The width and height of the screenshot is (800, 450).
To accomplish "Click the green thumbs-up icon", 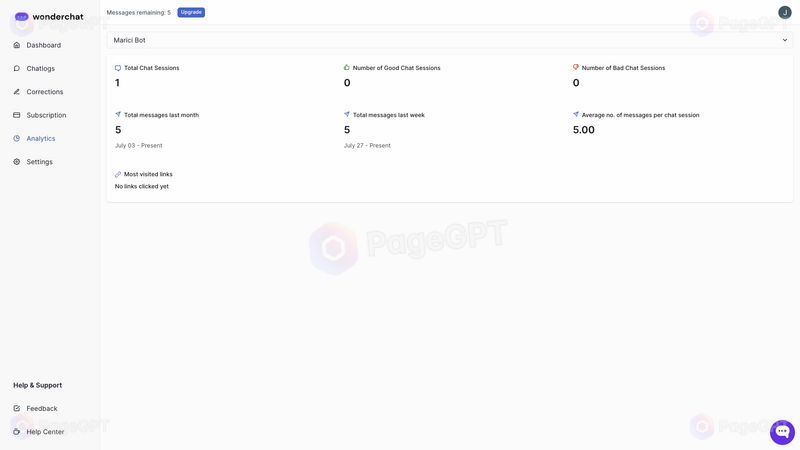I will [x=347, y=67].
